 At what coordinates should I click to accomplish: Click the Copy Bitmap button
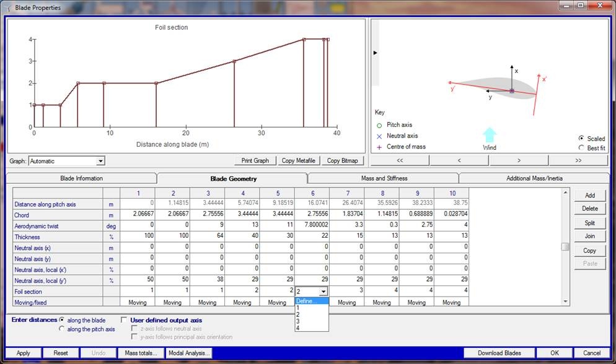[342, 160]
